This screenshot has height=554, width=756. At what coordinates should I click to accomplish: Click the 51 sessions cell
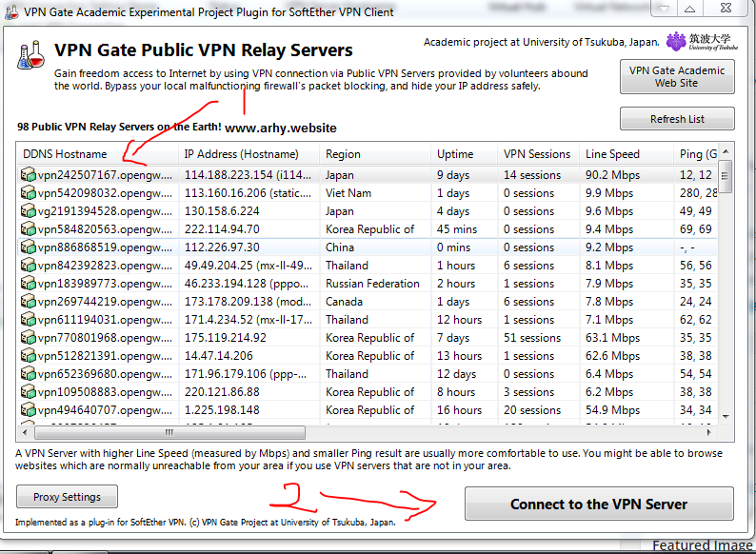tap(532, 338)
